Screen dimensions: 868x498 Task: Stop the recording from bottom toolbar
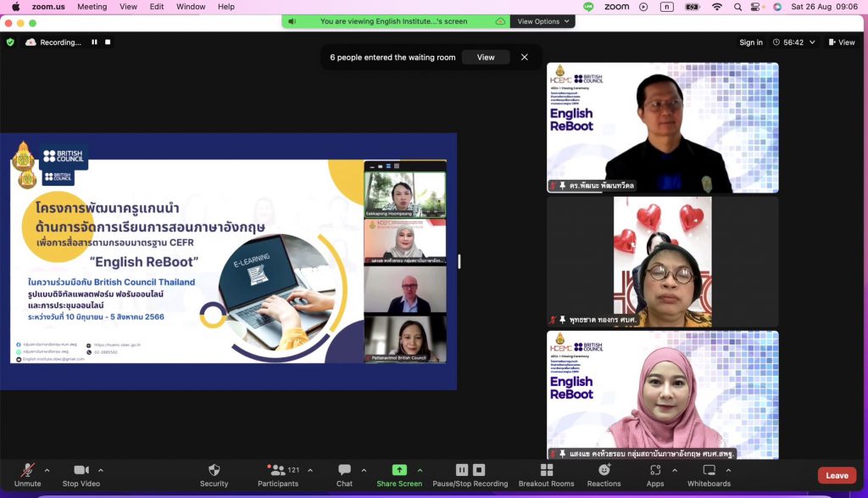click(x=479, y=470)
